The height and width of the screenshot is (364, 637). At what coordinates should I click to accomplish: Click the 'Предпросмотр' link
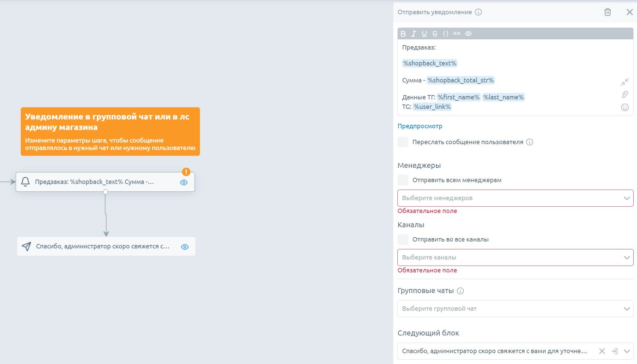pos(420,126)
